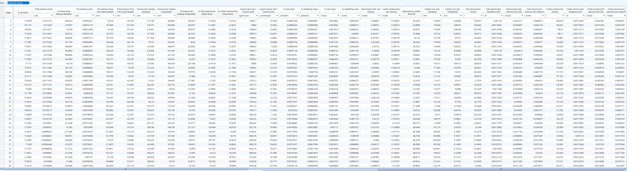Viewport: 644px width, 171px height.
Task: Change units for Dry pressure drop (Hot liquid height)
Action: click(x=105, y=16)
